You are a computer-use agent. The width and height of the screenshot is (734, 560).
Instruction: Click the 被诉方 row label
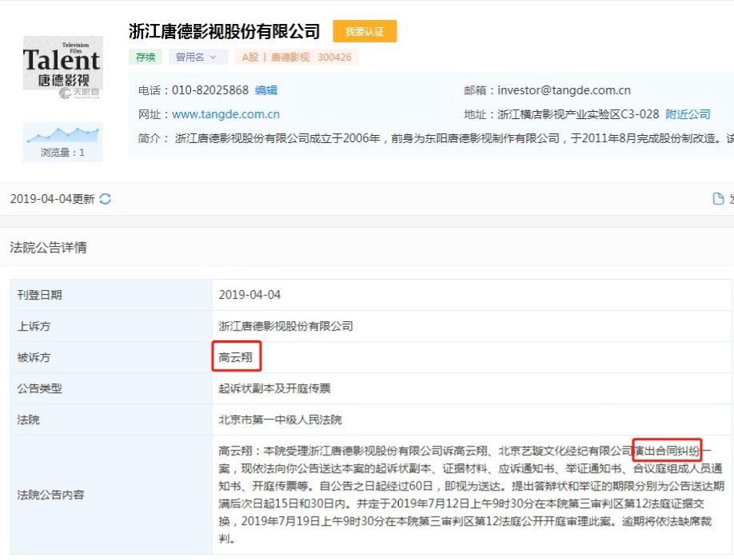[x=34, y=357]
